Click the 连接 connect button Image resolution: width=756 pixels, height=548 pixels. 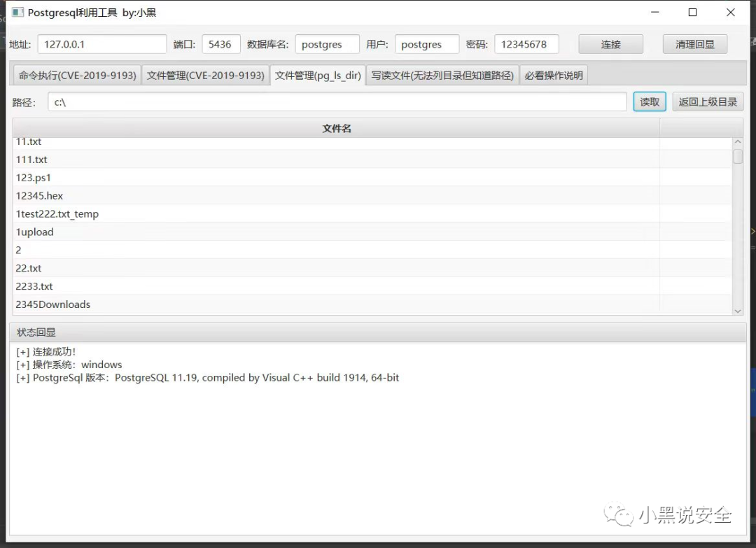pyautogui.click(x=610, y=44)
